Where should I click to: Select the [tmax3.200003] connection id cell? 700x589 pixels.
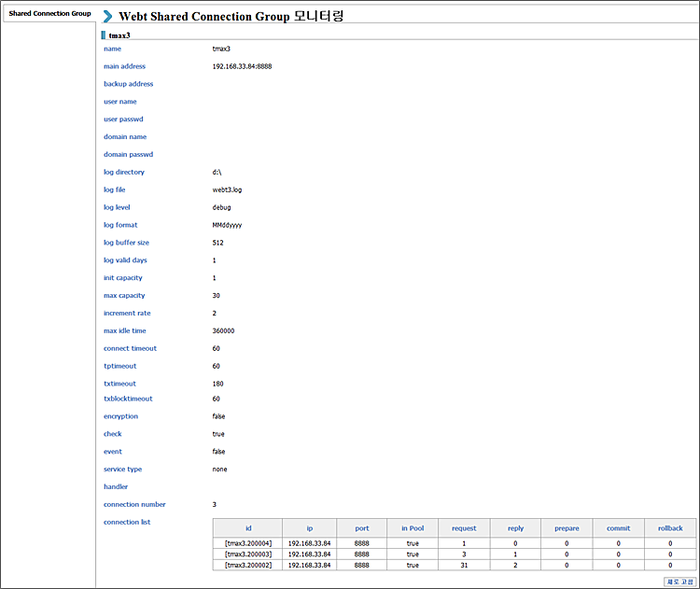248,554
